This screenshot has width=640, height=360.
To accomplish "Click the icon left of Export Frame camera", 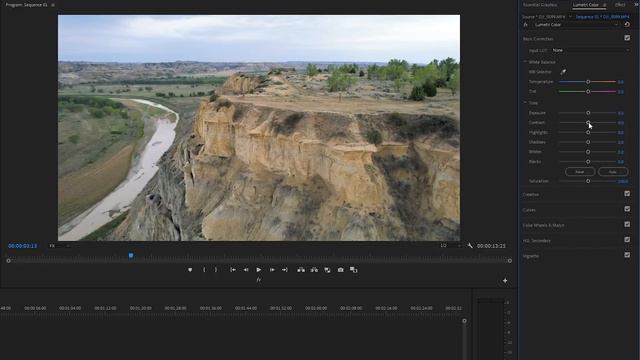I will [327, 270].
